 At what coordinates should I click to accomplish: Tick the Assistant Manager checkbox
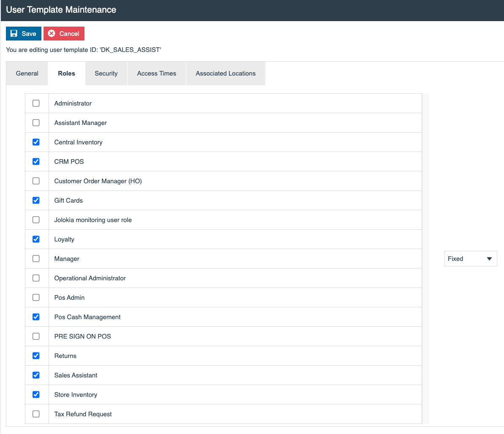click(36, 123)
